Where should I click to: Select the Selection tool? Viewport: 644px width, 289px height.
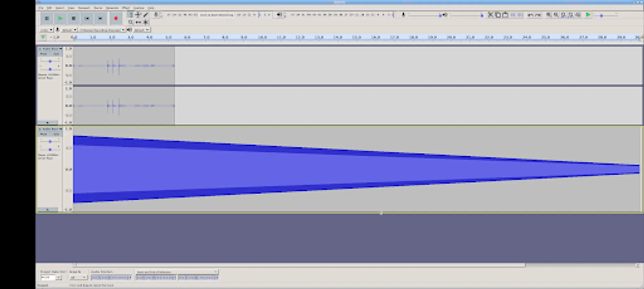(x=130, y=14)
